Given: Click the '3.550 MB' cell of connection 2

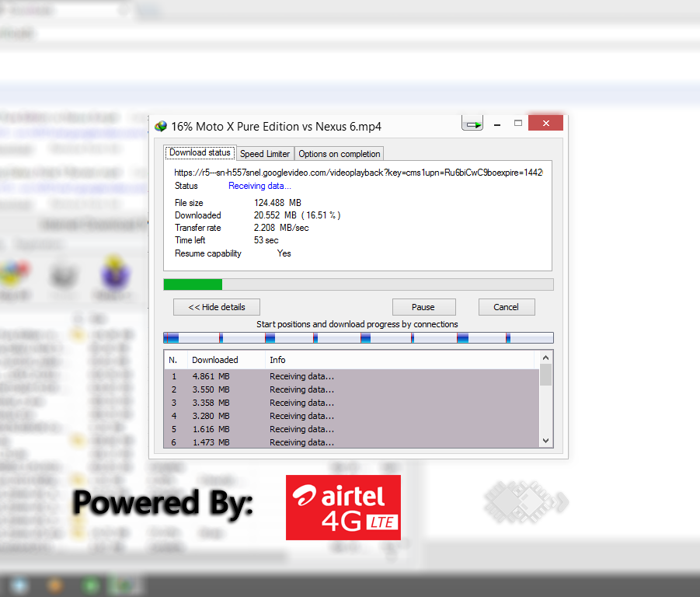Looking at the screenshot, I should 211,389.
